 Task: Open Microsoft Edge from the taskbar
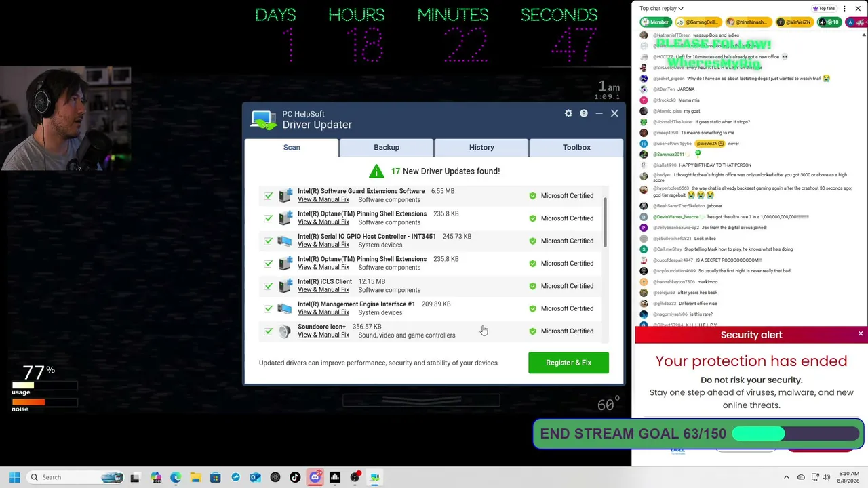176,477
